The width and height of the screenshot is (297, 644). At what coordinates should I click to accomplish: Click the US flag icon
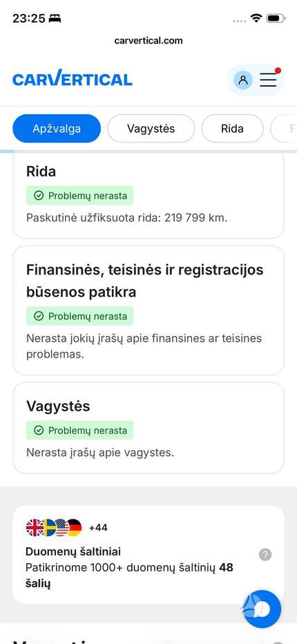(x=61, y=527)
